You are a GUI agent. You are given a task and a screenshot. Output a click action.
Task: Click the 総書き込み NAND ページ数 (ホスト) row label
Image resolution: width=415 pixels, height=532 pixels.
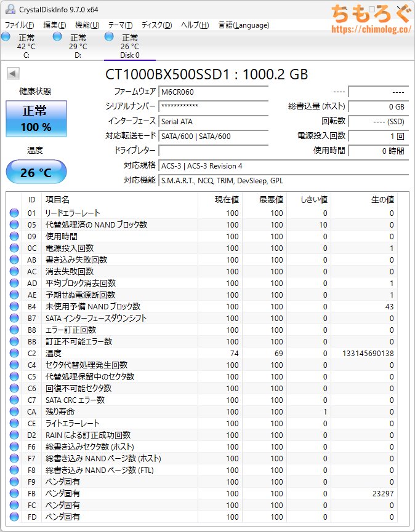103,459
